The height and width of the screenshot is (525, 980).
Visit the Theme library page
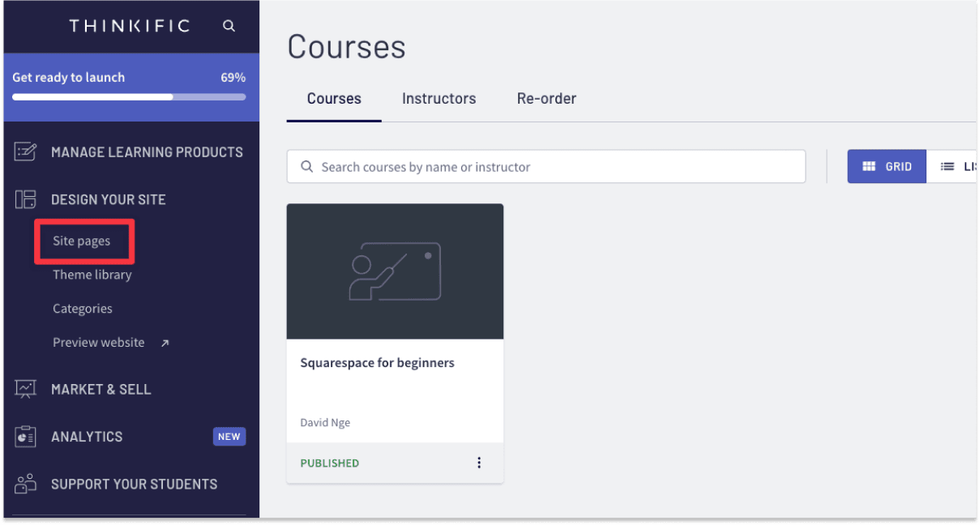pos(92,275)
